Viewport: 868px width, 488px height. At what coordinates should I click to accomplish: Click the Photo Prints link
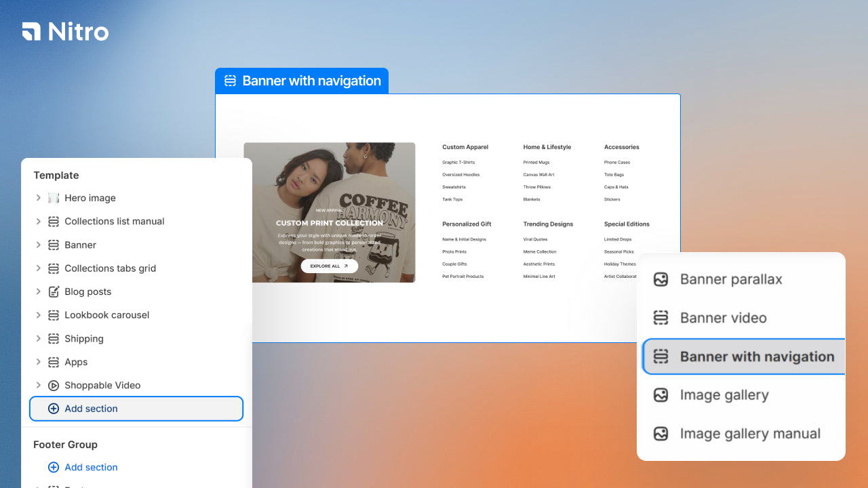(x=454, y=252)
